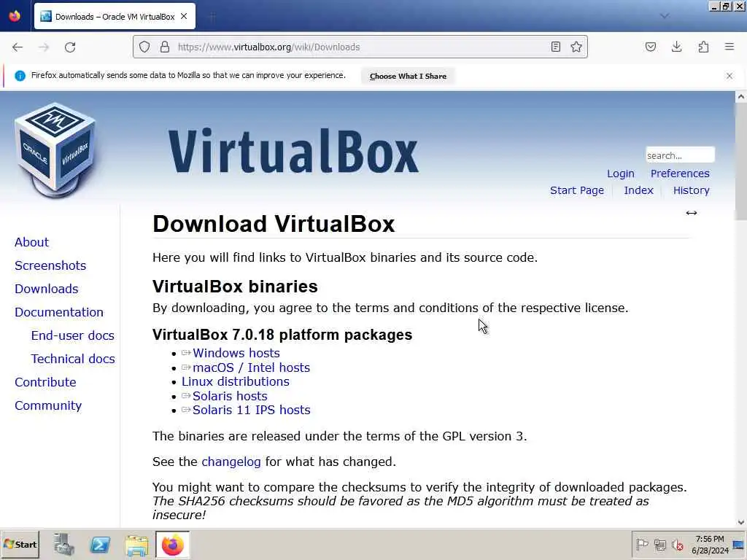Download the Windows hosts package
The height and width of the screenshot is (560, 747).
pos(236,353)
